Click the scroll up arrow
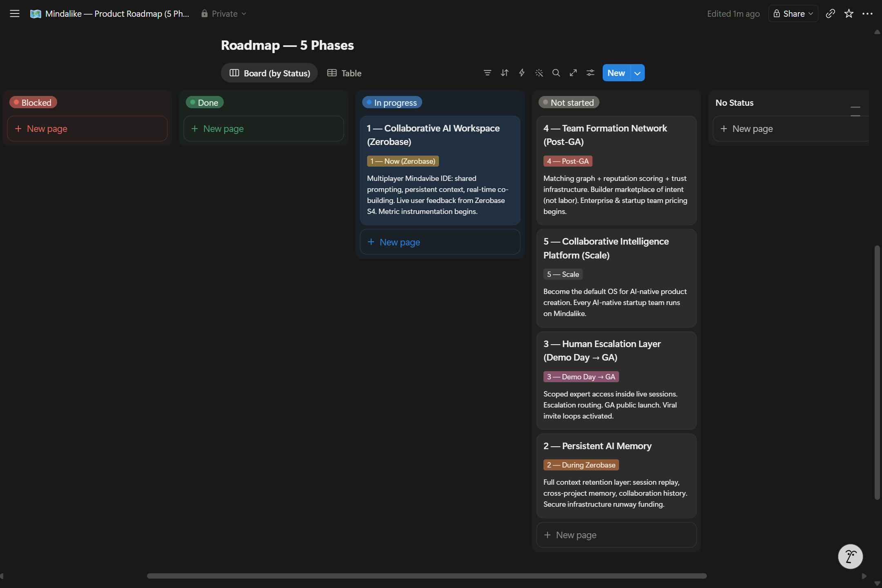The height and width of the screenshot is (588, 882). tap(877, 32)
